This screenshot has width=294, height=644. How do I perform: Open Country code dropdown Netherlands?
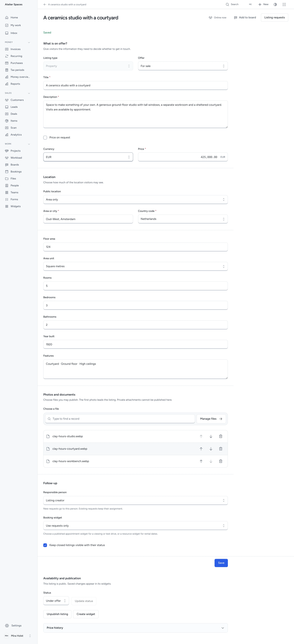(183, 219)
